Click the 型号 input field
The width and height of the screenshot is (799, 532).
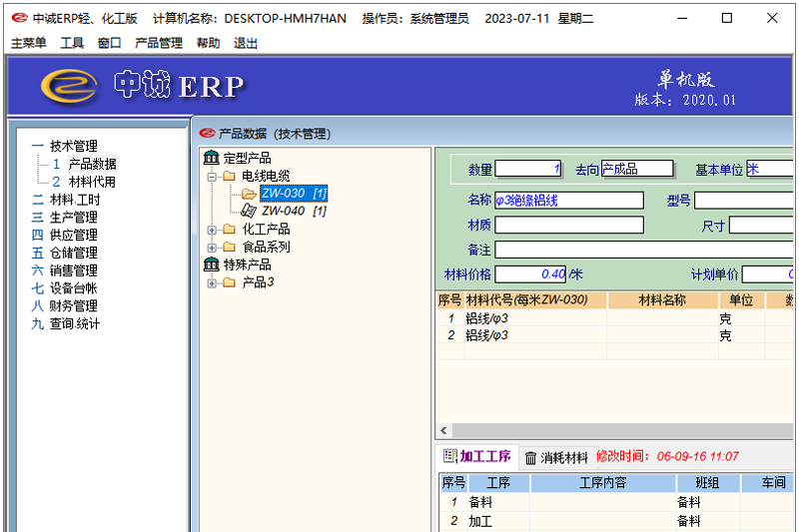coord(744,200)
